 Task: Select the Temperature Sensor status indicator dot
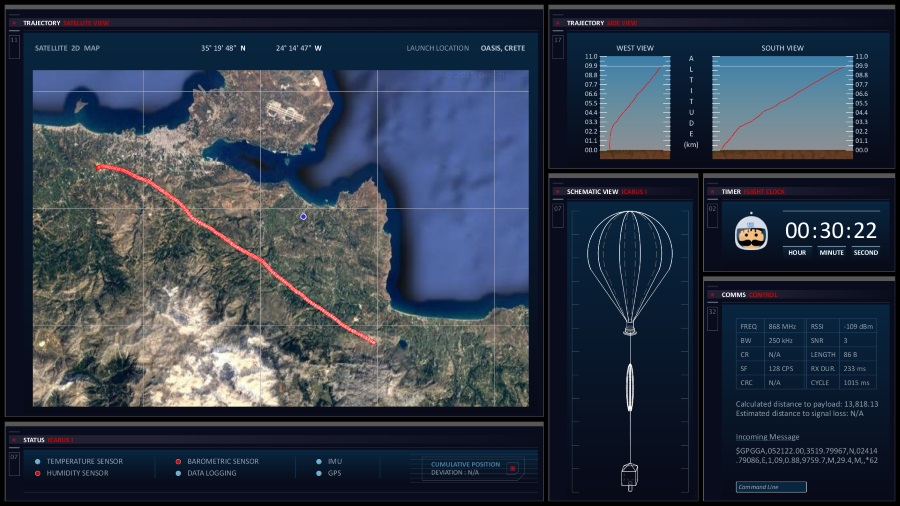(37, 461)
